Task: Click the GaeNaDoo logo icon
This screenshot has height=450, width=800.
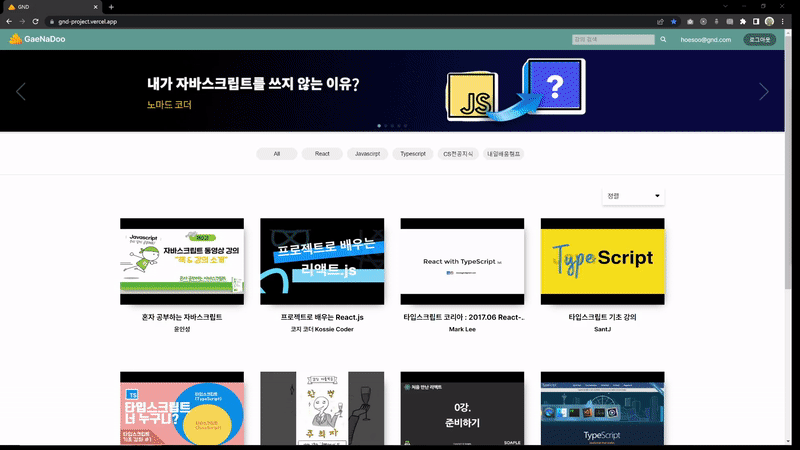Action: pos(15,39)
